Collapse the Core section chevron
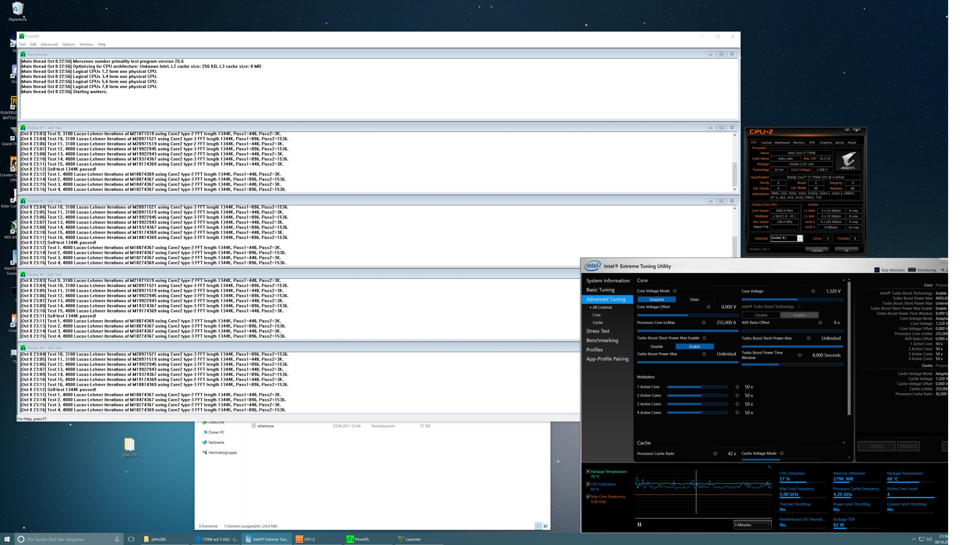This screenshot has width=980, height=545. pyautogui.click(x=844, y=280)
